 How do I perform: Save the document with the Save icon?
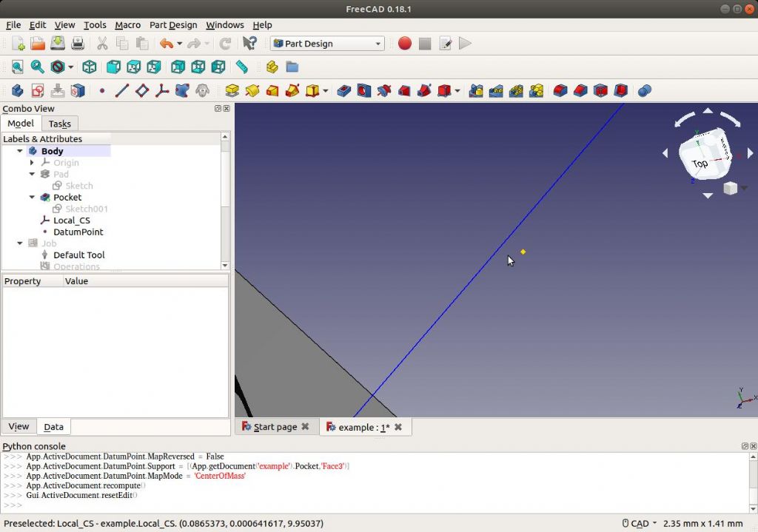pyautogui.click(x=58, y=44)
